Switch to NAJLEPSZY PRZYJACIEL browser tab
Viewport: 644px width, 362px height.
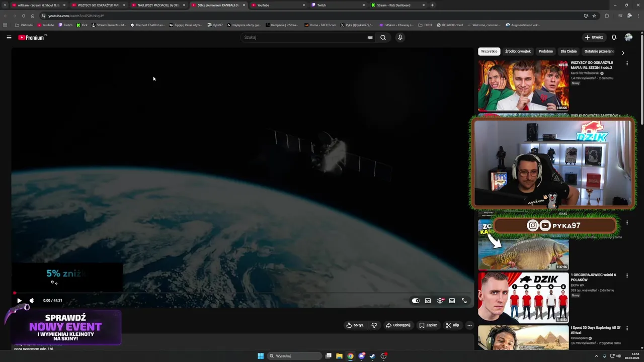(x=158, y=5)
